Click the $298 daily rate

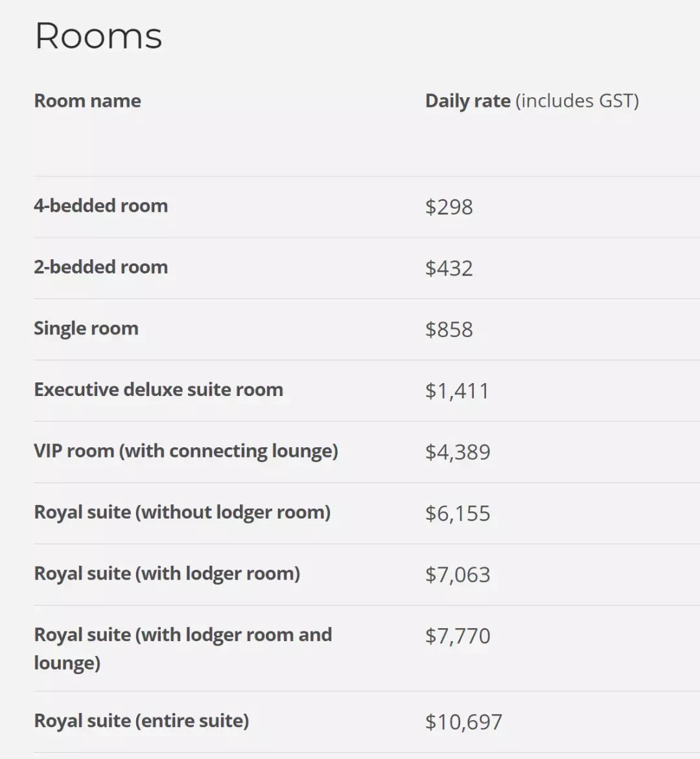(449, 207)
